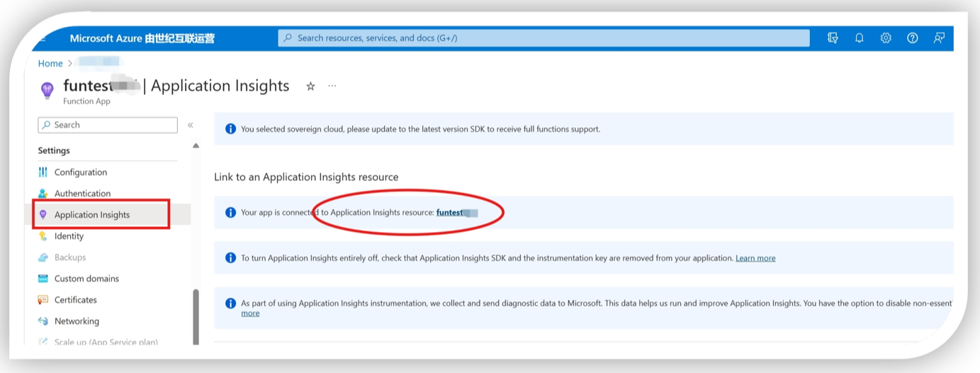The image size is (980, 373).
Task: Open portal settings gear icon
Action: [x=886, y=38]
